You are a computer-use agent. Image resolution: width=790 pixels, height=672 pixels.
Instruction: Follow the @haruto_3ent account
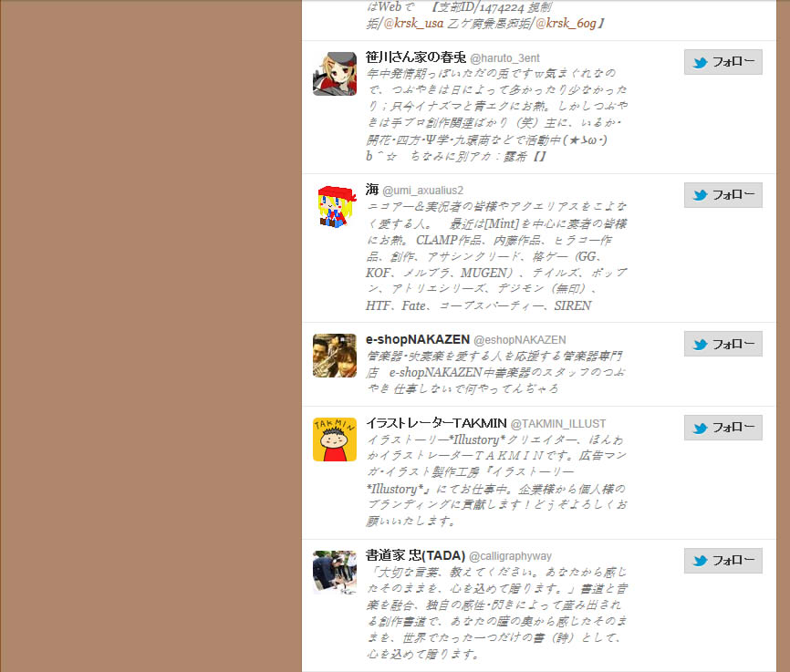click(x=723, y=62)
